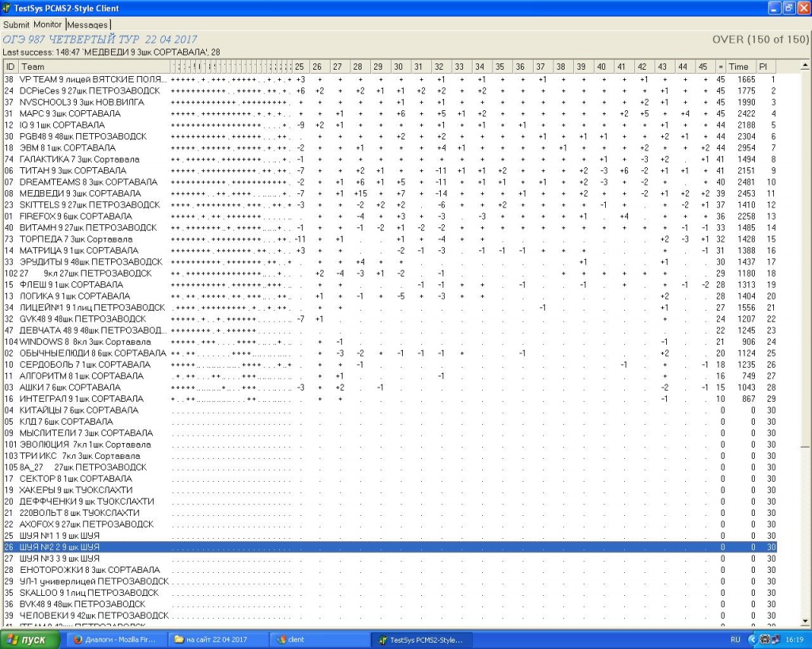Select the DREAMTEAMS 8 Зшк СОРТАВАЛА row

(x=389, y=182)
